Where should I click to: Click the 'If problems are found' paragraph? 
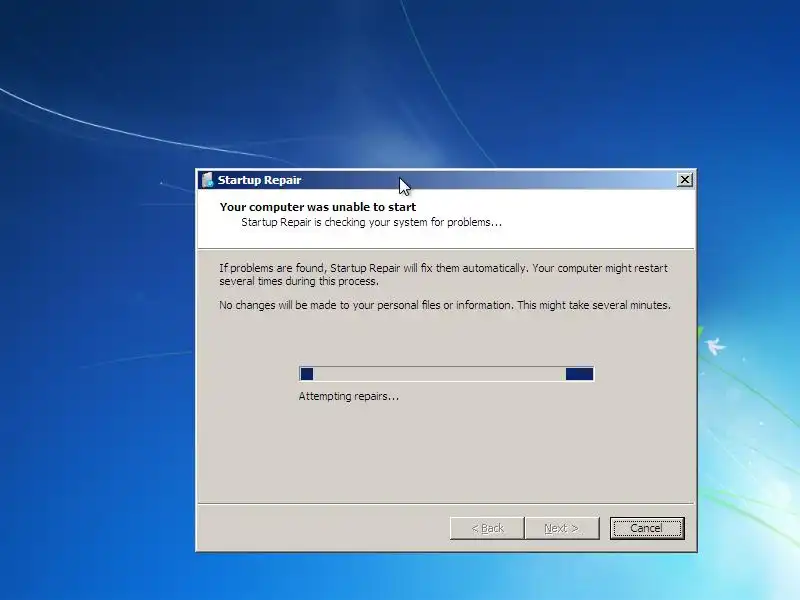[443, 274]
